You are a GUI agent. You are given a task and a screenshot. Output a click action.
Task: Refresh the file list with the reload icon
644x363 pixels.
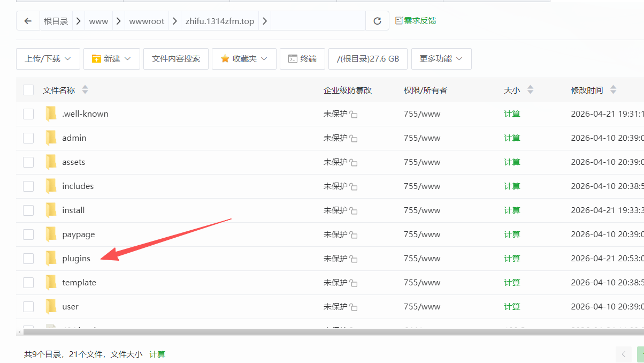pos(377,20)
